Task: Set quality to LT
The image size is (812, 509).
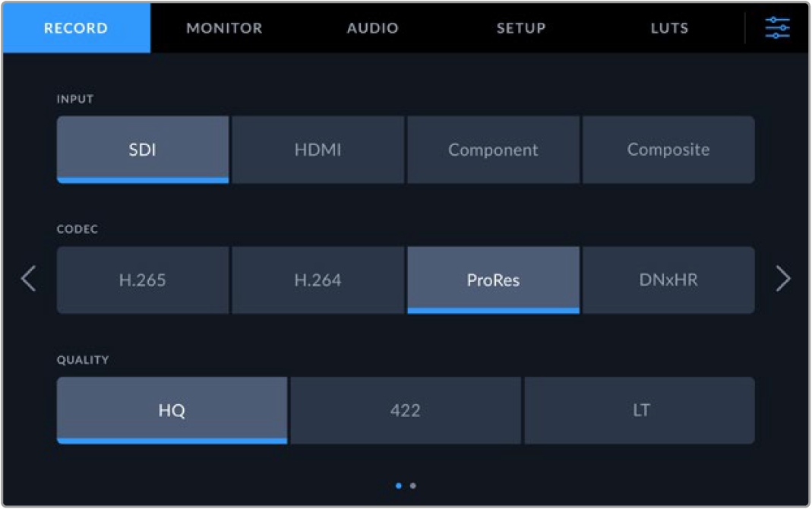Action: tap(640, 410)
